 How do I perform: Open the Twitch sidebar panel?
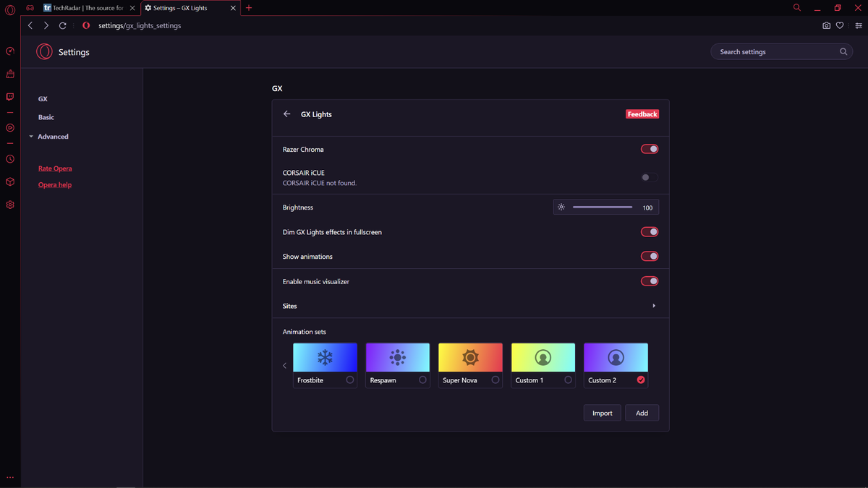[x=9, y=97]
